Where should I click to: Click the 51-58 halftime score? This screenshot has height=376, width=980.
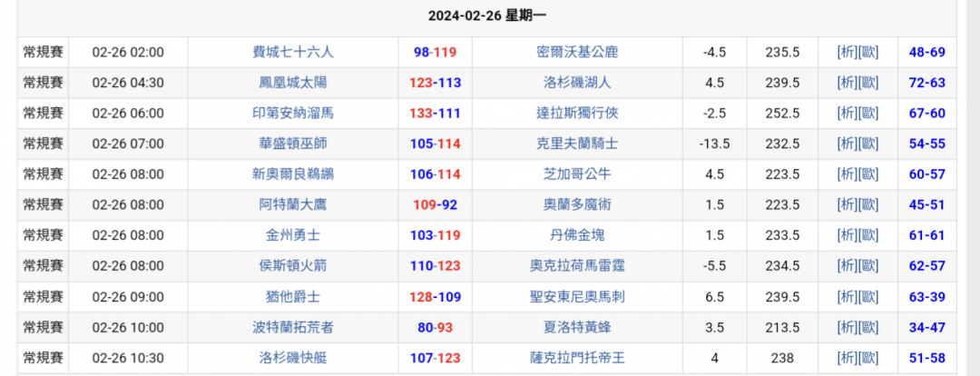point(926,358)
